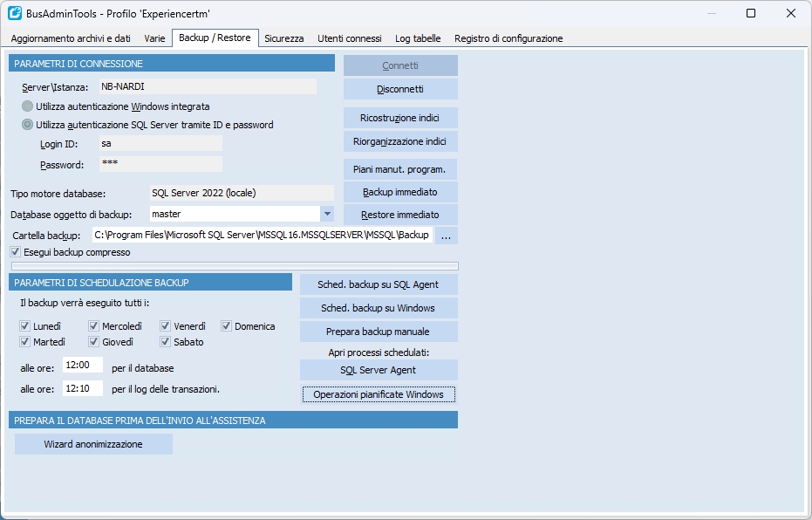The width and height of the screenshot is (812, 520).
Task: Click Sched. backup su Windows
Action: click(x=379, y=308)
